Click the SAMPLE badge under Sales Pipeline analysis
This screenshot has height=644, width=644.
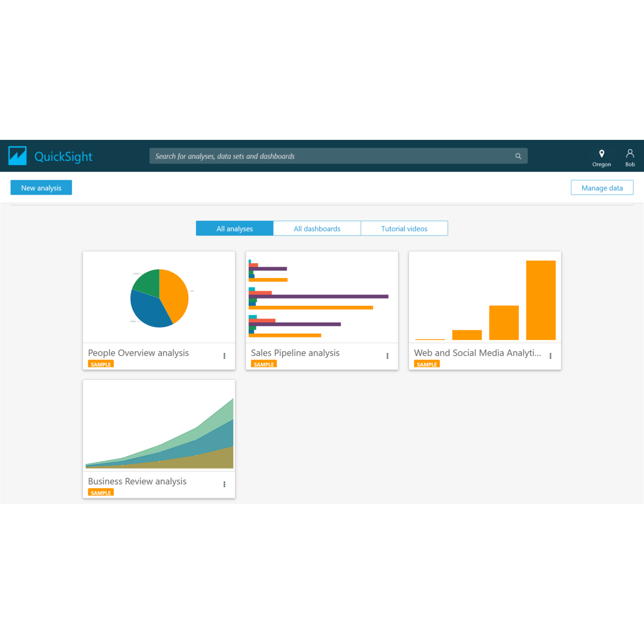pyautogui.click(x=263, y=364)
